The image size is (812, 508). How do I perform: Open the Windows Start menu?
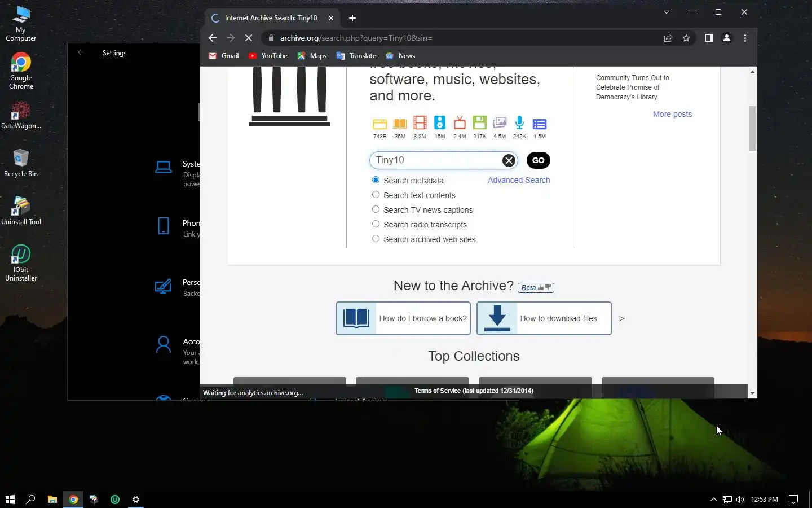point(10,499)
